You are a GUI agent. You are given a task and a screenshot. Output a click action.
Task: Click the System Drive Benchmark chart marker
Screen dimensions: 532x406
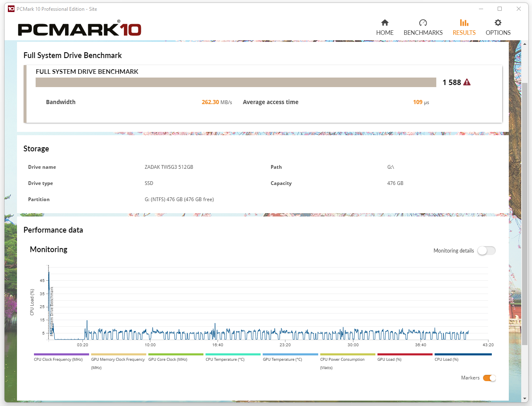(x=52, y=311)
